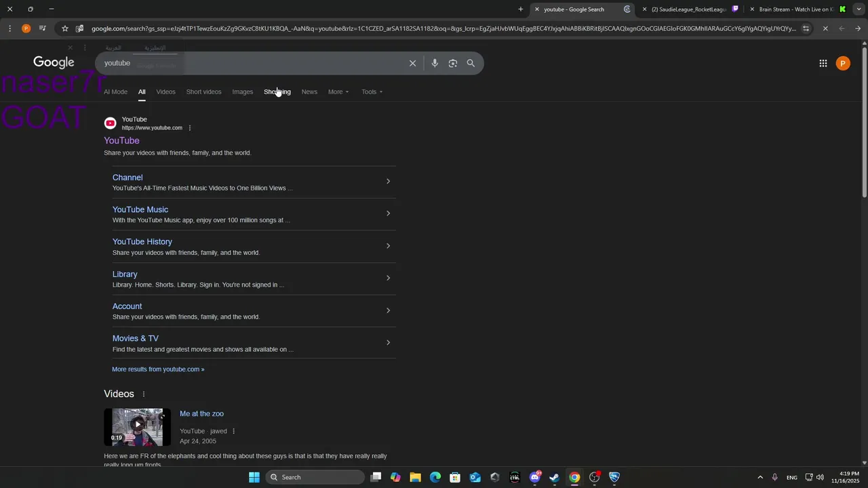Open the Movies & TV sitelink
The image size is (868, 488).
coord(136,338)
